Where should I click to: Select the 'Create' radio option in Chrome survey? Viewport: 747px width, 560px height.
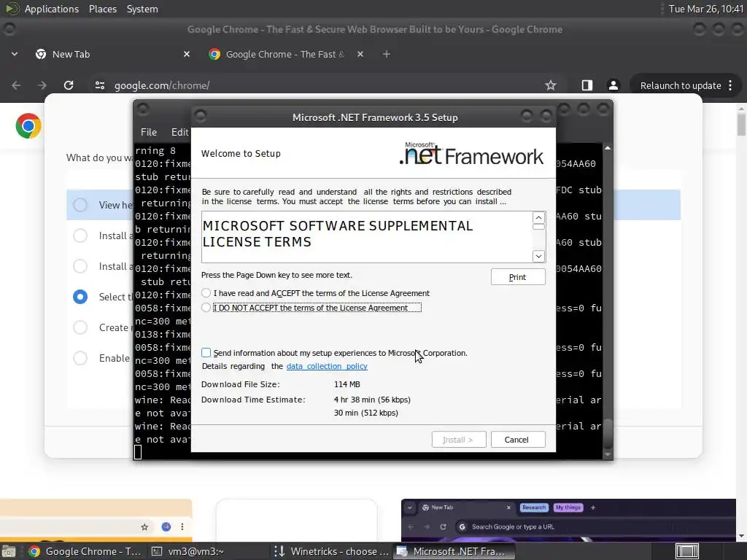[80, 327]
